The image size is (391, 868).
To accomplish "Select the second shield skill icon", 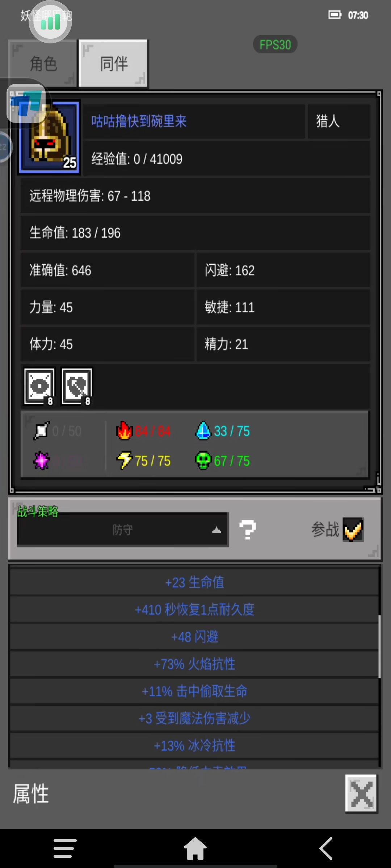I will coord(77,386).
